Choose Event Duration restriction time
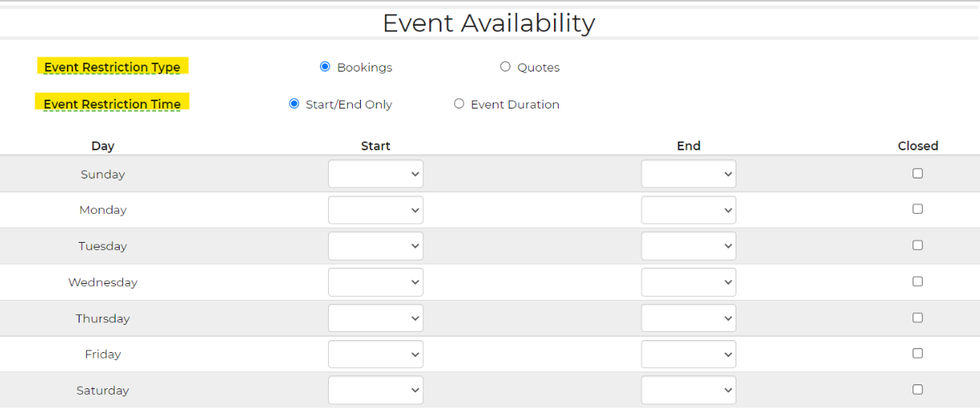 [x=459, y=104]
